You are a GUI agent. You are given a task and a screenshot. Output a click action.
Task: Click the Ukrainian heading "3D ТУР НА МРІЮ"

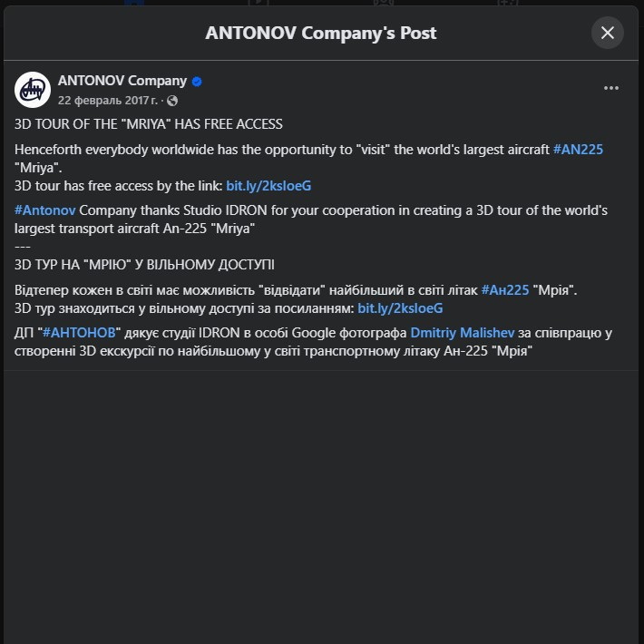click(144, 265)
